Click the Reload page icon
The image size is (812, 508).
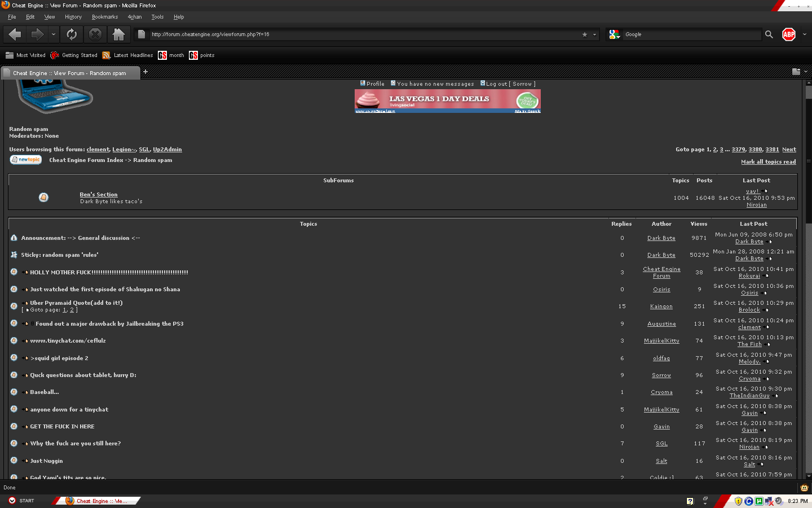coord(72,34)
